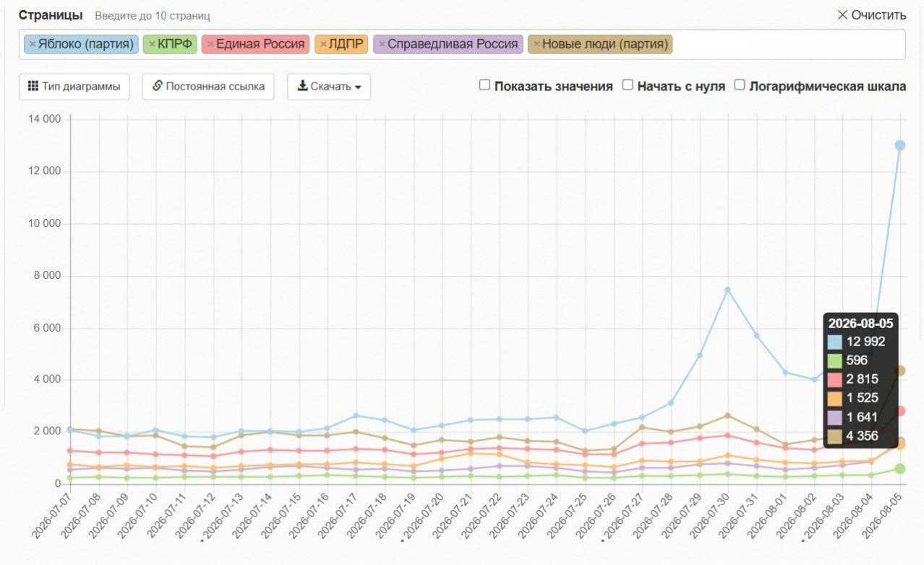Remove the КПРФ tag using its x
This screenshot has width=924, height=565.
tap(152, 44)
